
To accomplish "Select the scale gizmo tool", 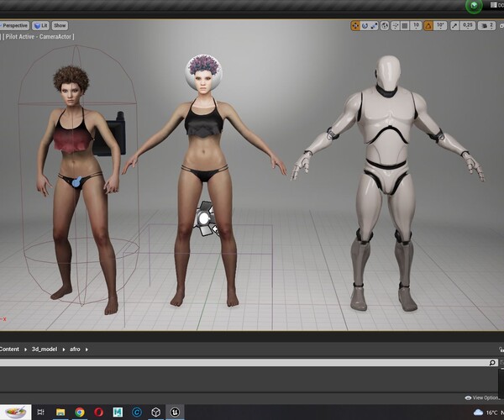I will [x=374, y=26].
